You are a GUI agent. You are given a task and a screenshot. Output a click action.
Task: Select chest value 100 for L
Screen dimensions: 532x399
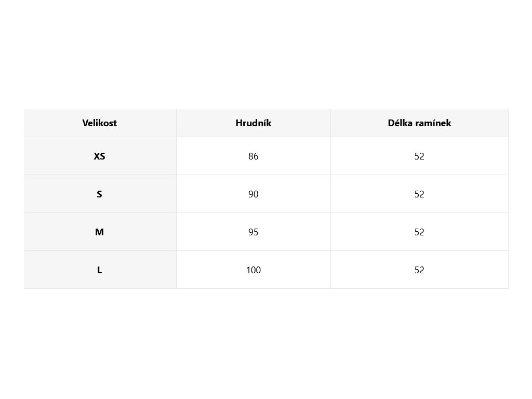pyautogui.click(x=253, y=270)
